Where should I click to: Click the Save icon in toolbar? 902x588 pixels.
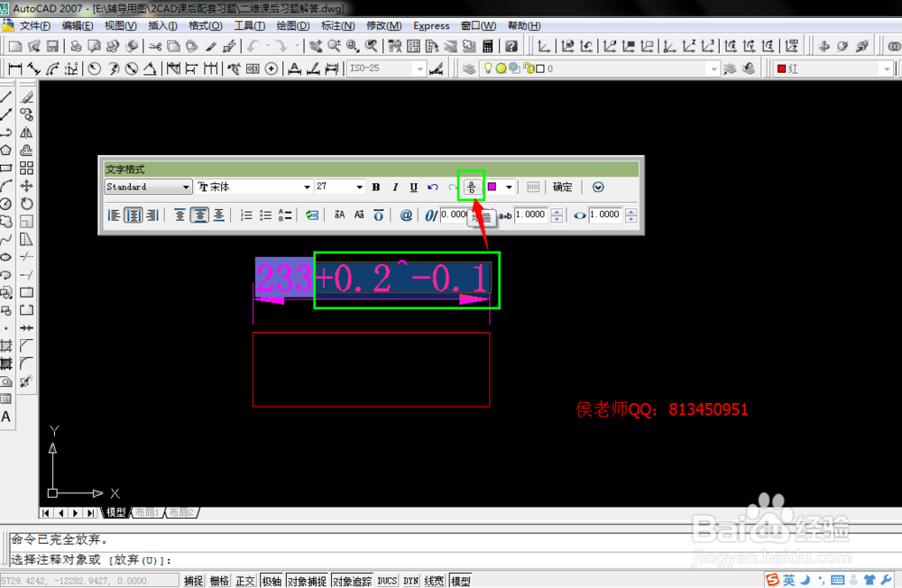[x=53, y=46]
